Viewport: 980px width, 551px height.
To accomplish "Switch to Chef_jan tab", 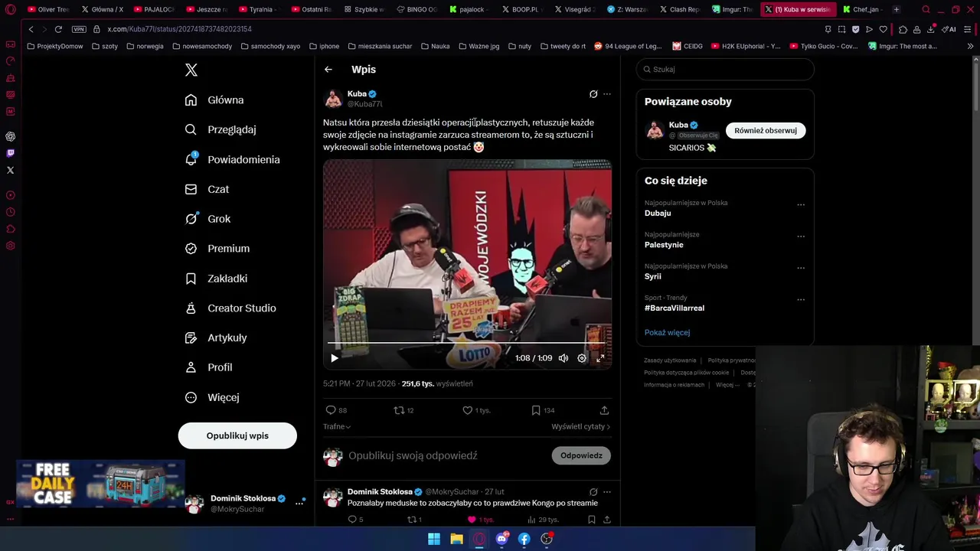I will click(x=861, y=9).
